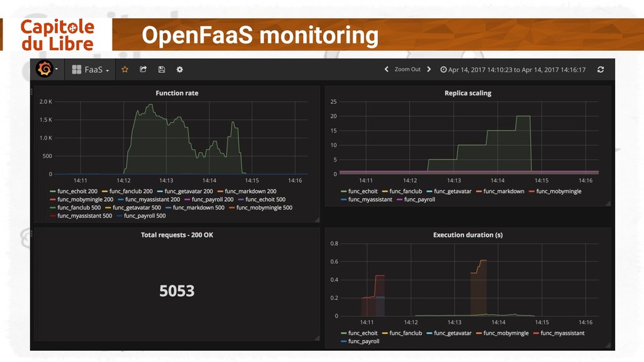
Task: Toggle func_mobymingle 200 legend entry
Action: [86, 199]
